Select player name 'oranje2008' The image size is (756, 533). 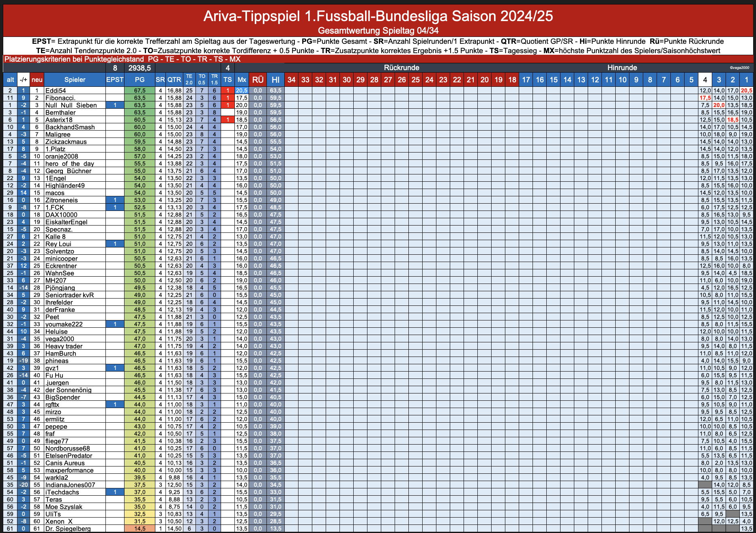[62, 156]
